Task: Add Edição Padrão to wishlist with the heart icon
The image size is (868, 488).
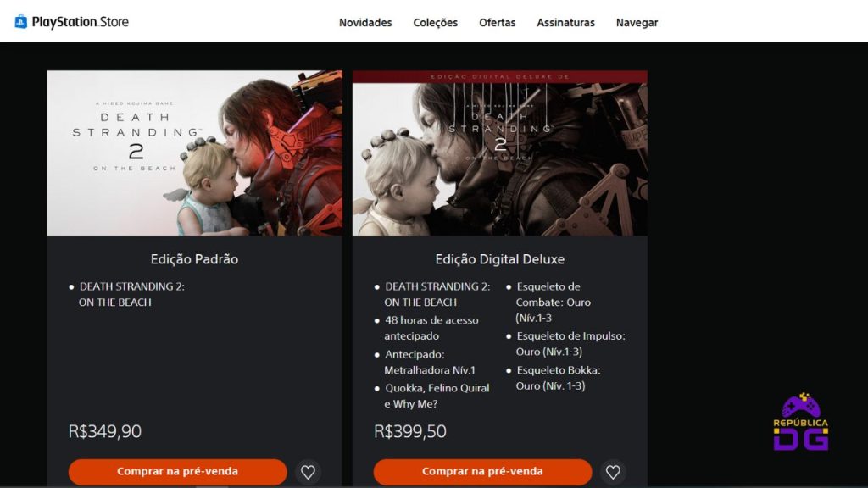Action: pos(308,472)
